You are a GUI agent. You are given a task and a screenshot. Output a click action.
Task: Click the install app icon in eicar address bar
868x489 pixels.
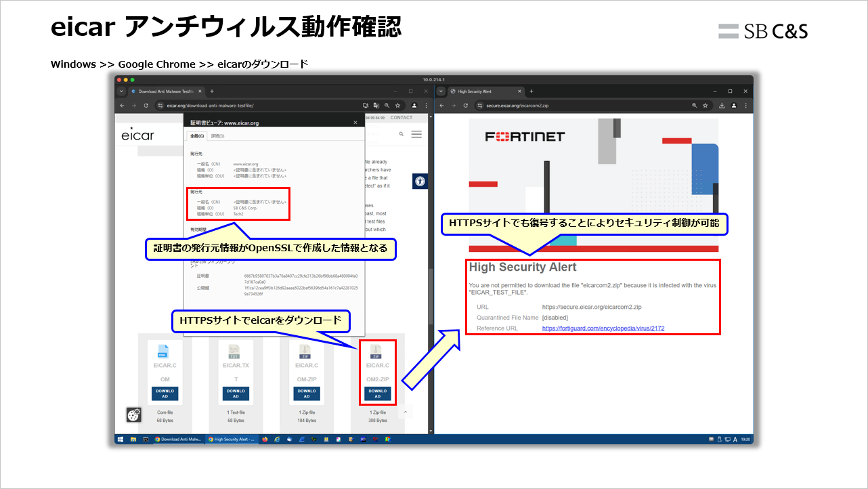coord(366,106)
